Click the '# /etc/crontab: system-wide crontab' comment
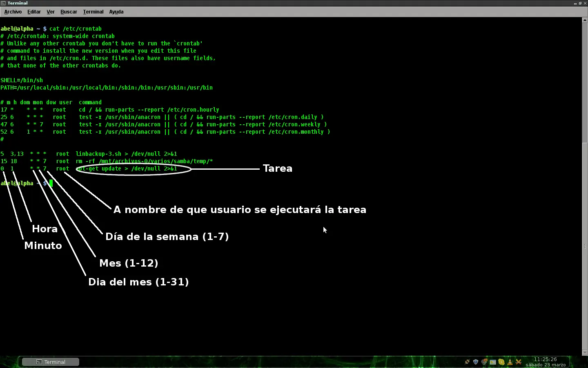Screen dimensions: 588x368 pyautogui.click(x=58, y=36)
